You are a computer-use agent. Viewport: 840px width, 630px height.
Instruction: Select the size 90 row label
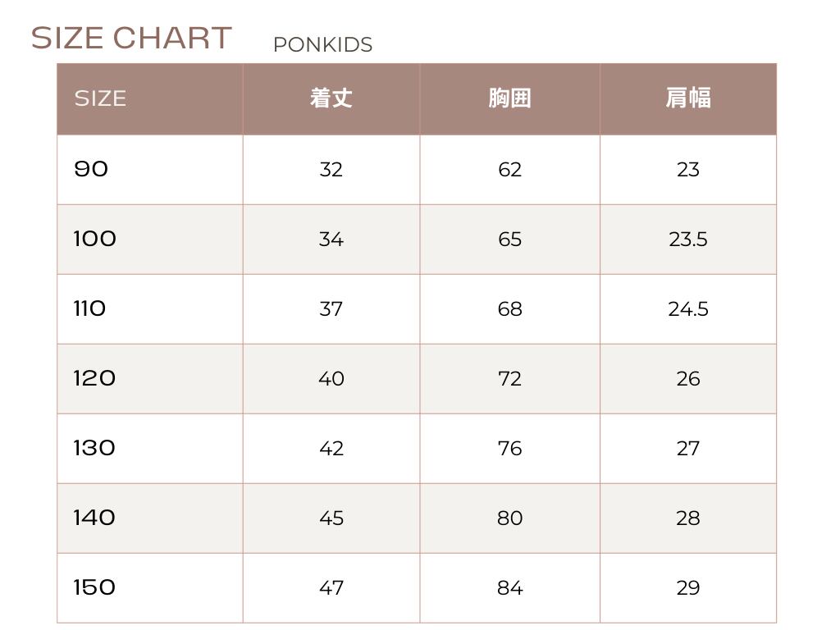pyautogui.click(x=91, y=169)
